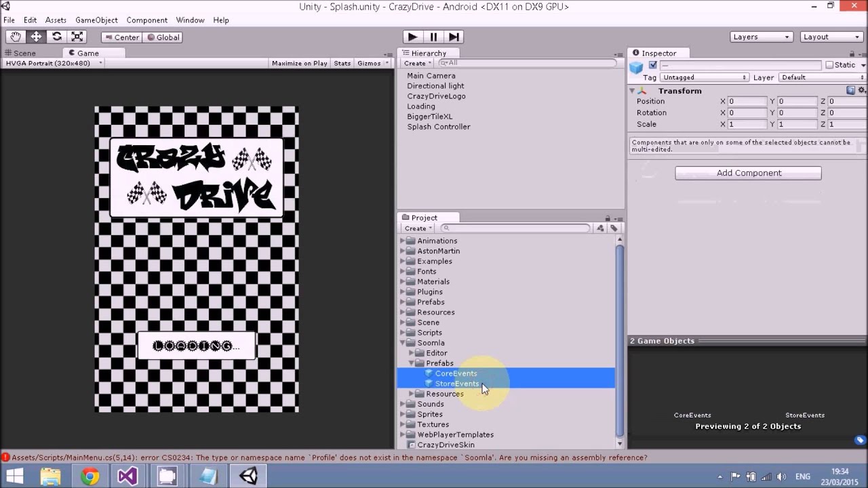Screen dimensions: 868x488
Task: Open the Help menu
Action: coord(221,20)
